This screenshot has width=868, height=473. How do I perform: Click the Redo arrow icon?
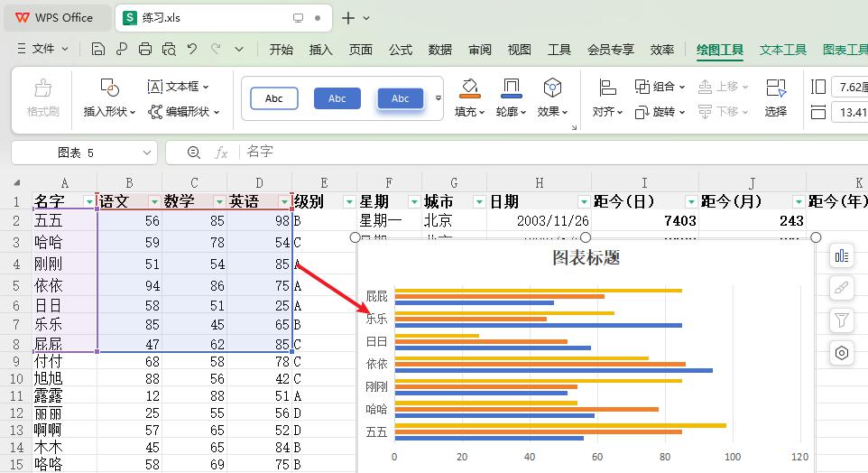(x=216, y=49)
